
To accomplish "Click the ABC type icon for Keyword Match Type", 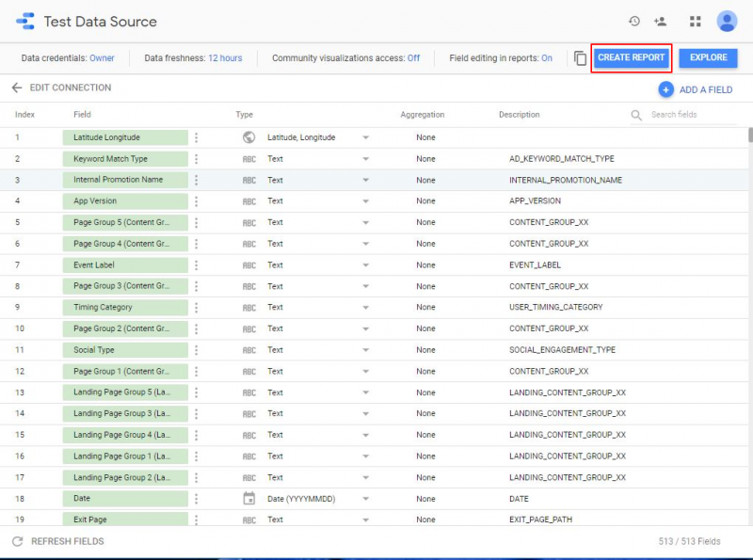I will 248,159.
